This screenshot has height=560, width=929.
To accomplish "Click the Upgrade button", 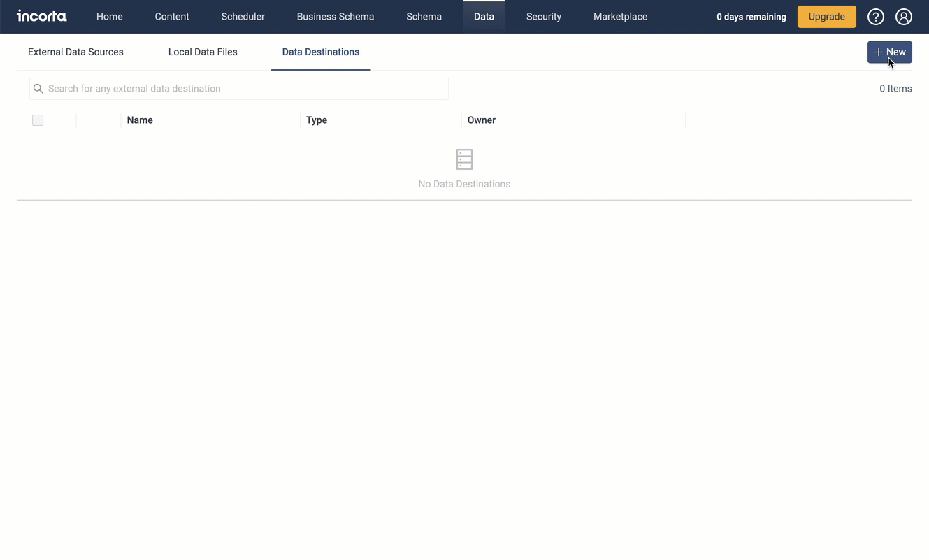I will coord(826,17).
